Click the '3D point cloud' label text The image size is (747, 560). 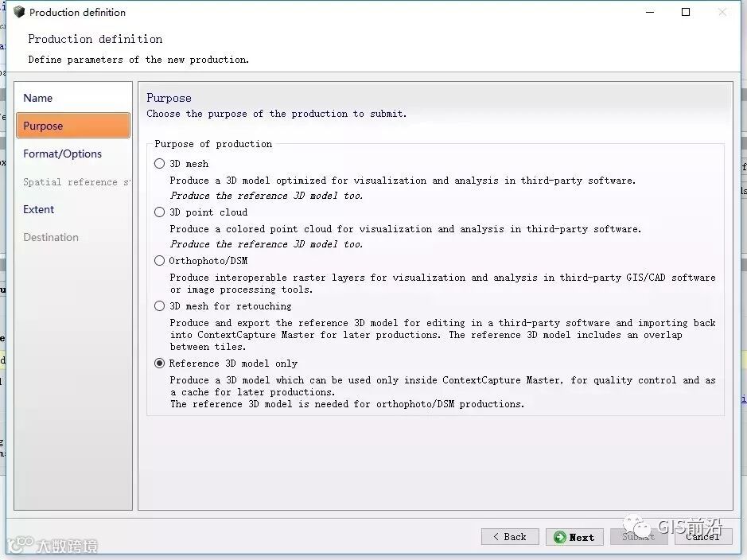[x=208, y=212]
